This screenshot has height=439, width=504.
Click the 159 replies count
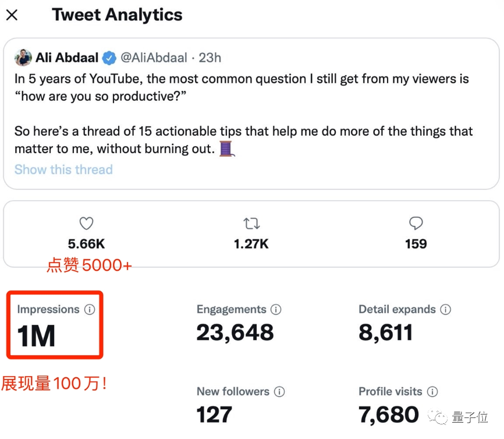pyautogui.click(x=416, y=244)
